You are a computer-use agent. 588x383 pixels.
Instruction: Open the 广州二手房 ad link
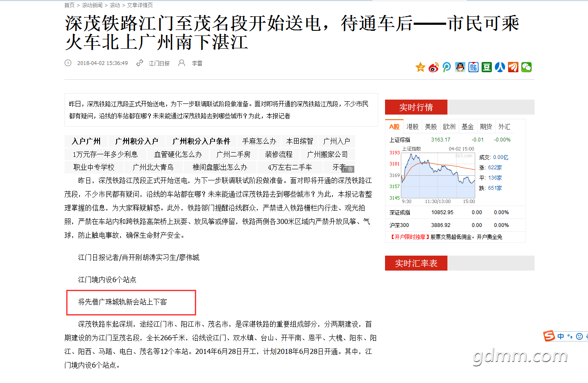233,154
